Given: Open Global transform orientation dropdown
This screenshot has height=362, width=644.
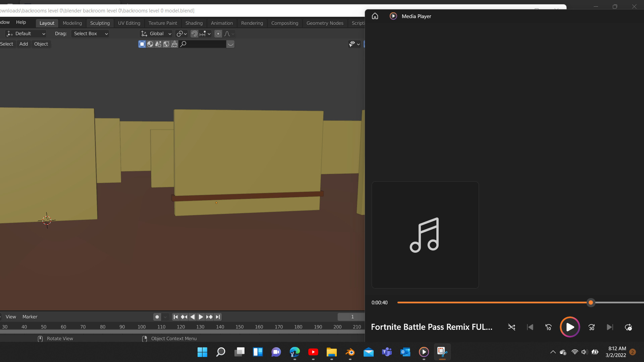Looking at the screenshot, I should coord(156,34).
